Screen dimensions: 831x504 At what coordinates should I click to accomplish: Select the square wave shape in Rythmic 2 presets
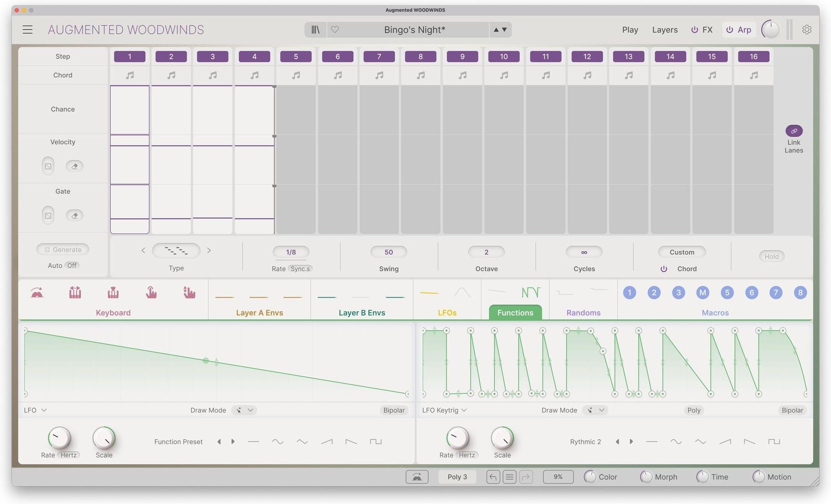[x=774, y=442]
